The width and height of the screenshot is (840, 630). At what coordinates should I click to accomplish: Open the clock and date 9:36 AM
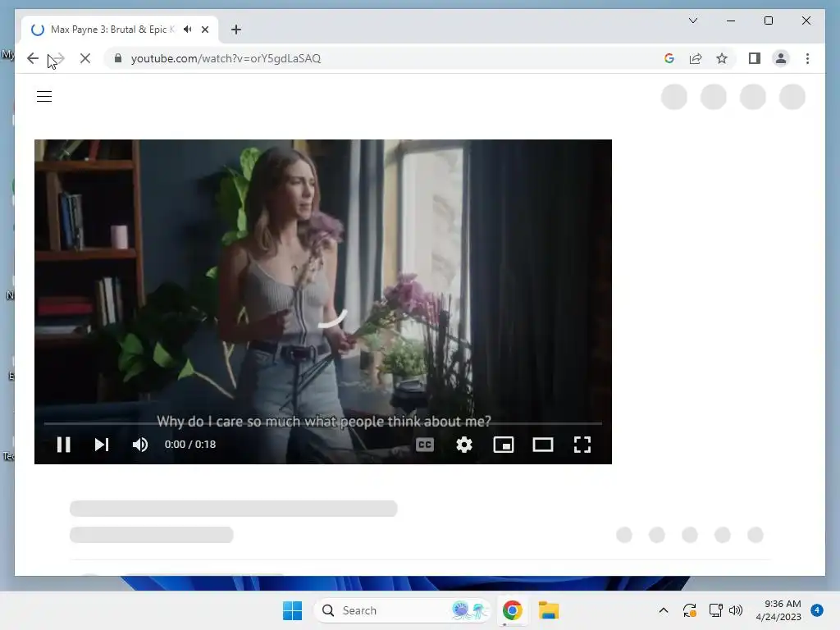(x=778, y=610)
